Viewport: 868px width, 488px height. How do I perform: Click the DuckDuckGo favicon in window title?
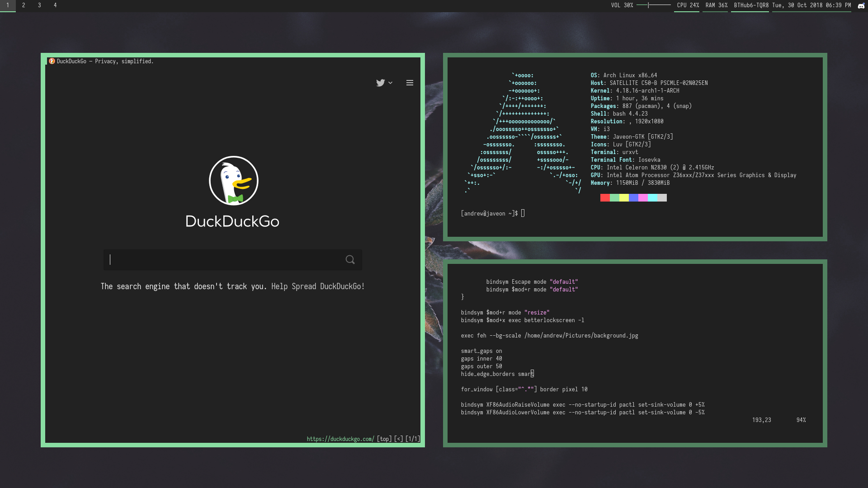[52, 61]
